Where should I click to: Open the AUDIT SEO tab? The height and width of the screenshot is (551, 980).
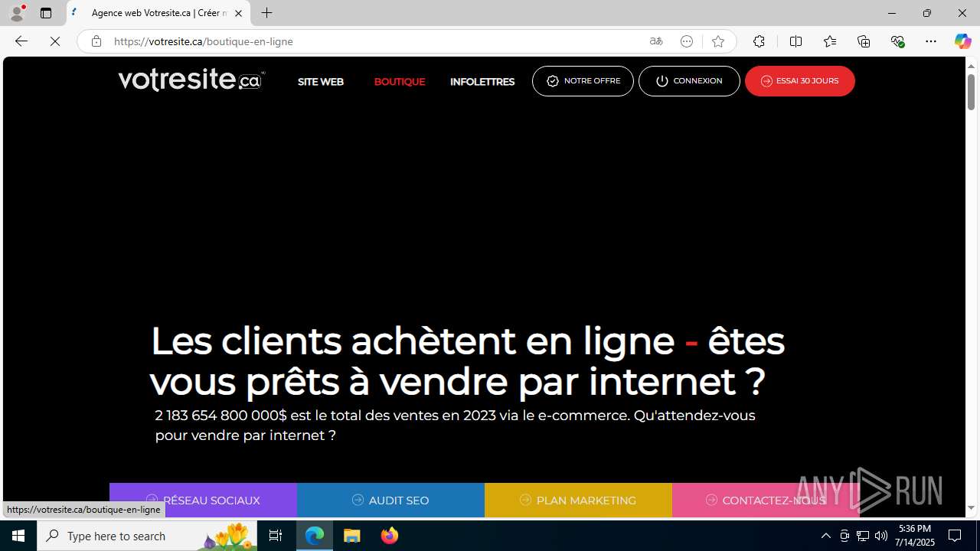tap(390, 500)
